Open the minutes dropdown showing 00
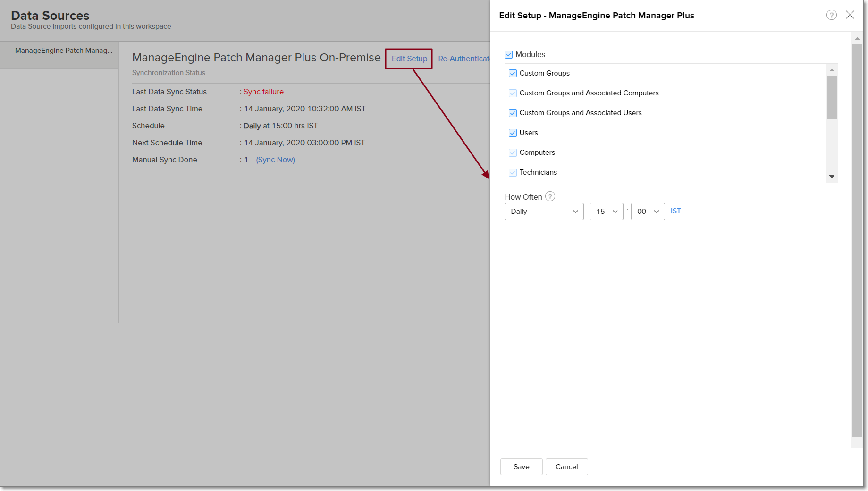 [648, 212]
